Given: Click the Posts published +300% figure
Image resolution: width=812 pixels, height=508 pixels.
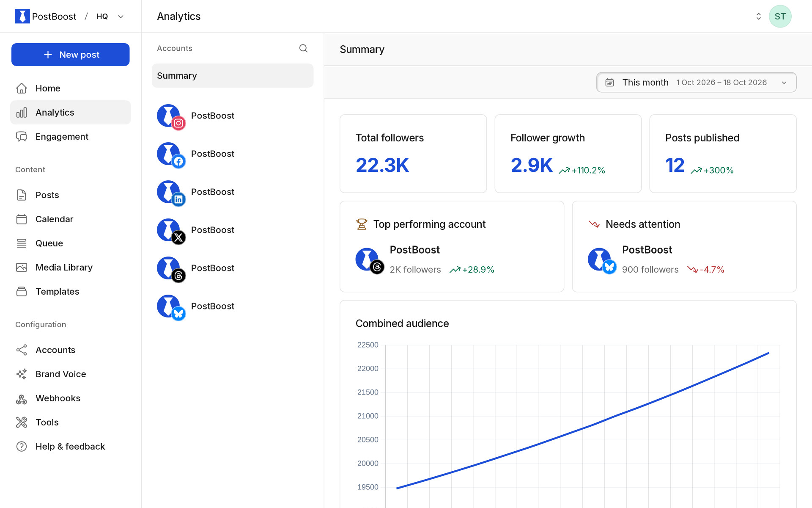Looking at the screenshot, I should click(x=712, y=170).
